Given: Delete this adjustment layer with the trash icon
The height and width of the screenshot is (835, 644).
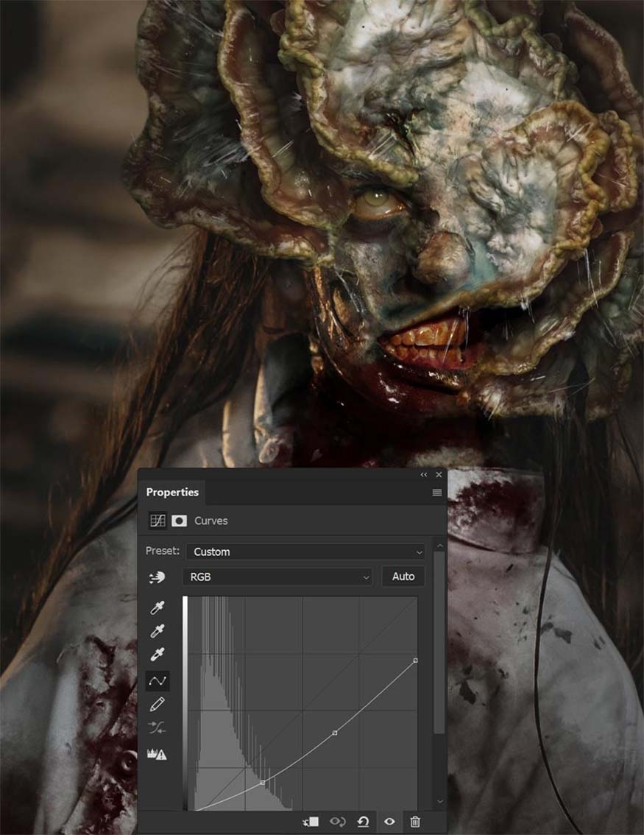Looking at the screenshot, I should 415,822.
